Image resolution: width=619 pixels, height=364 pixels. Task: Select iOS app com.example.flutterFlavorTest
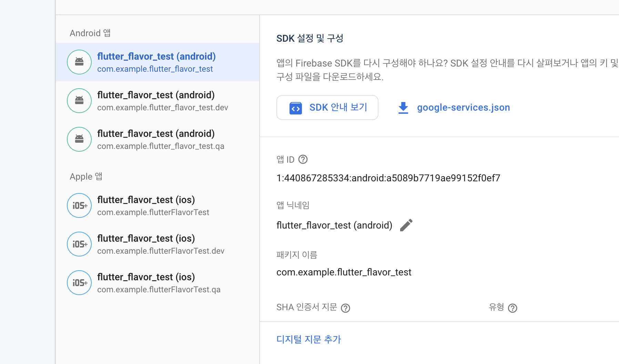click(x=158, y=205)
